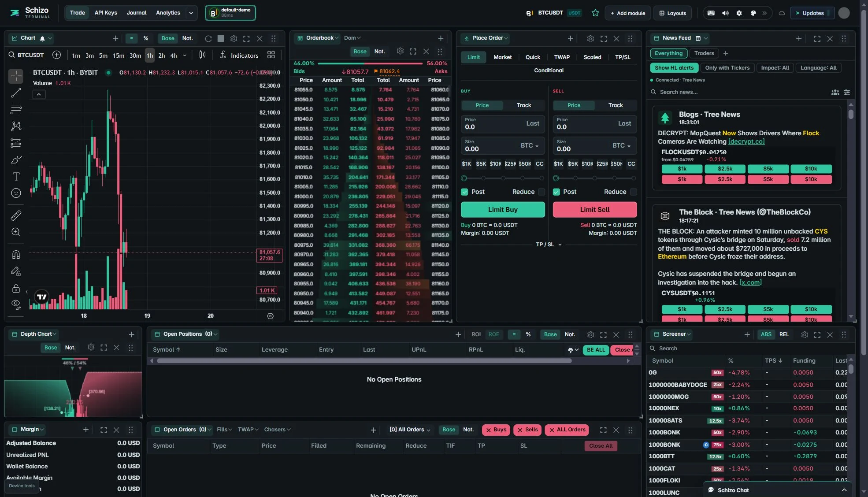
Task: Open Orderbook settings gear
Action: (400, 51)
